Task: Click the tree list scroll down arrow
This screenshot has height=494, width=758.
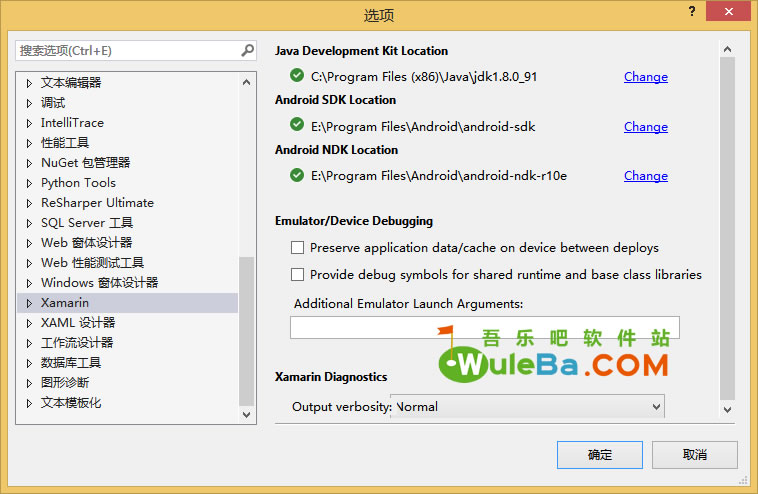Action: [247, 415]
